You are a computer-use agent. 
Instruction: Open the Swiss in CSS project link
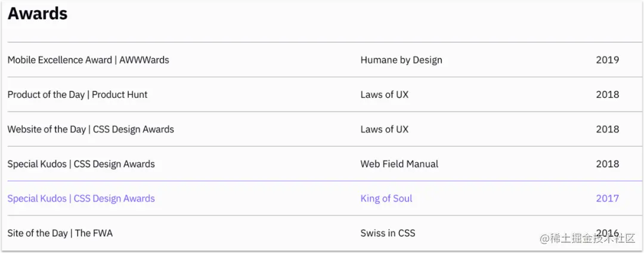coord(388,233)
